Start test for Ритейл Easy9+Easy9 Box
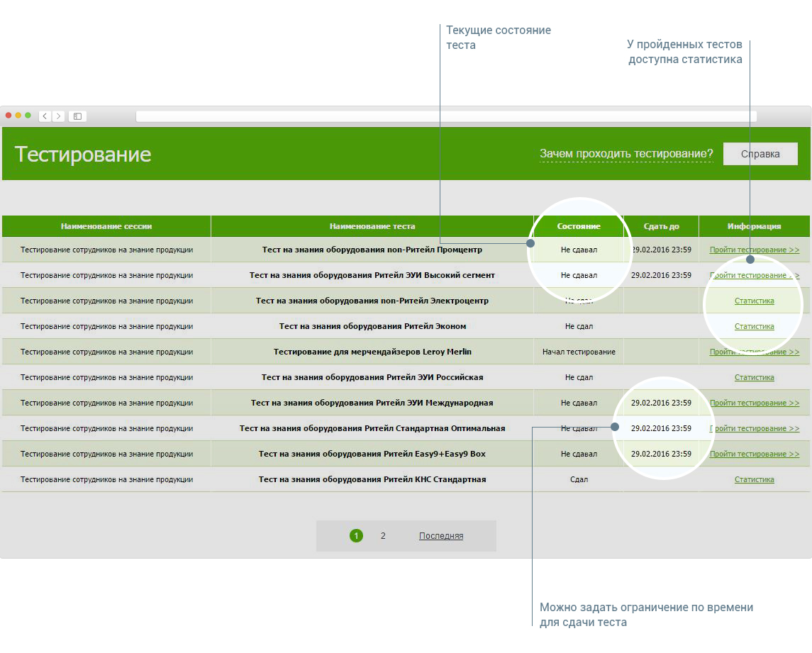This screenshot has width=812, height=653. click(x=754, y=454)
